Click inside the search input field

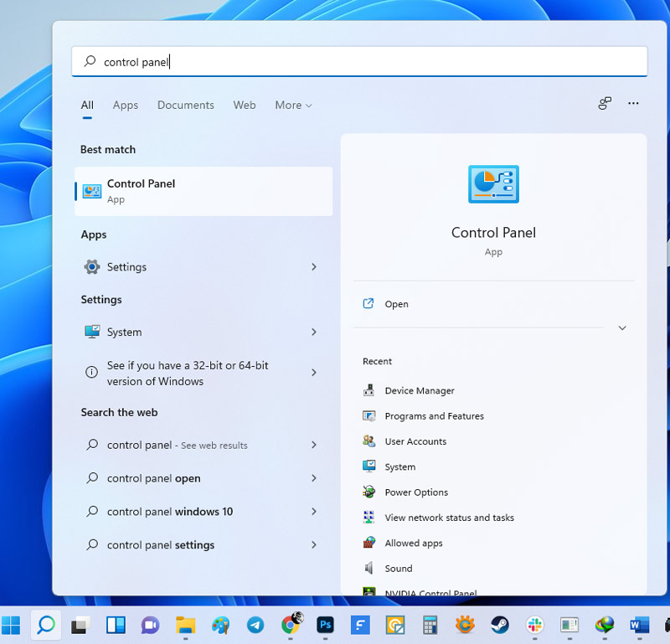(x=335, y=61)
